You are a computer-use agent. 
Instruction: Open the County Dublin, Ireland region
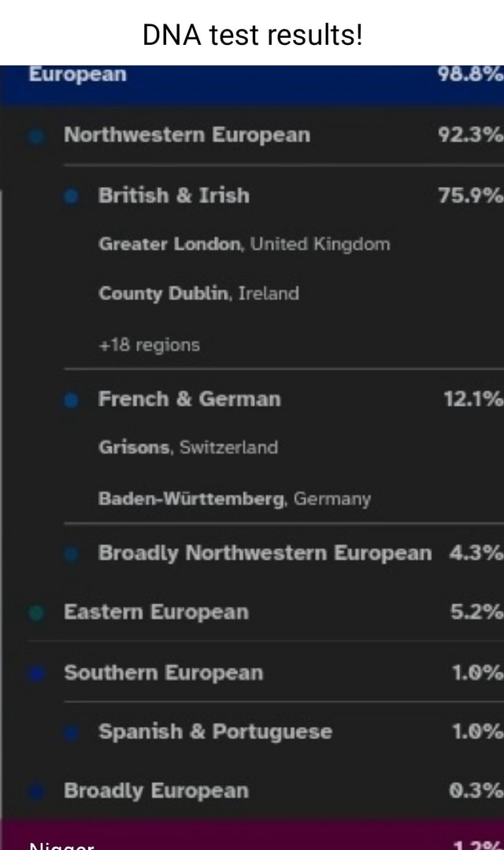tap(198, 294)
